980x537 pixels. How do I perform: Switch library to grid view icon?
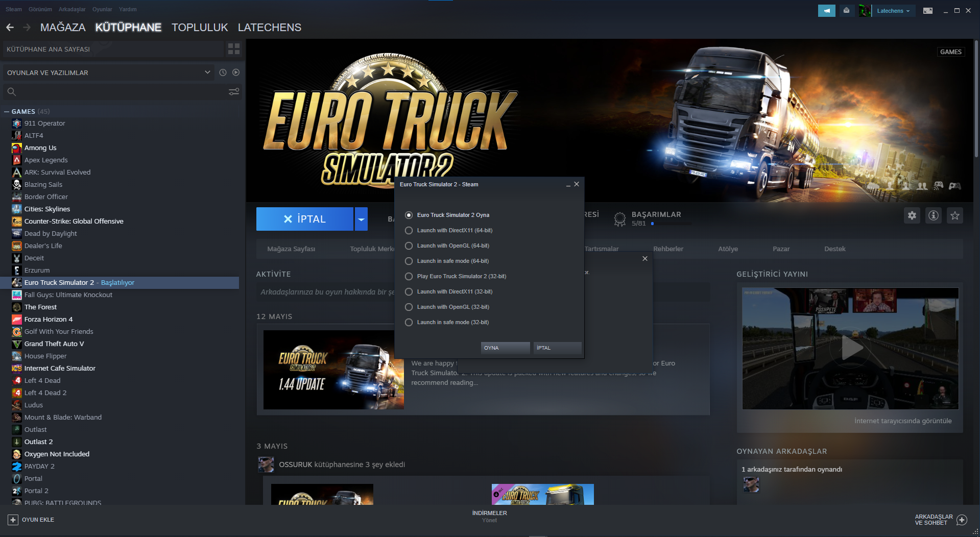click(x=234, y=49)
